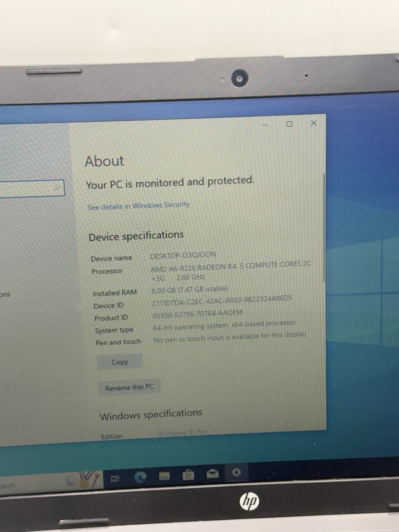The height and width of the screenshot is (532, 399).
Task: Click the Device ID label
Action: point(109,306)
